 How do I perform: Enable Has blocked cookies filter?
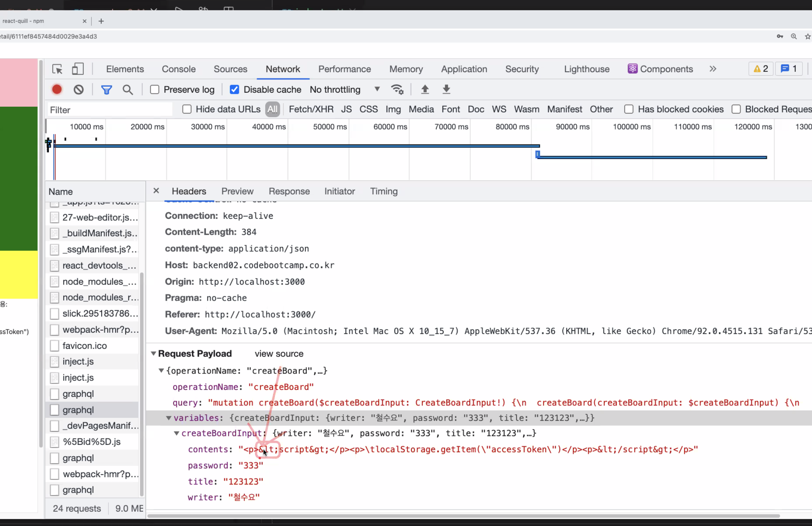coord(629,109)
